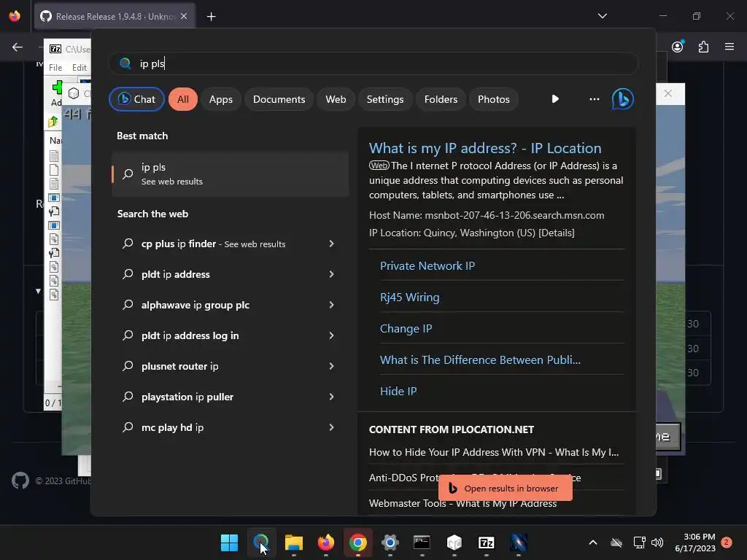Switch to the Apps filter
Screen dimensions: 747x560
pos(220,99)
